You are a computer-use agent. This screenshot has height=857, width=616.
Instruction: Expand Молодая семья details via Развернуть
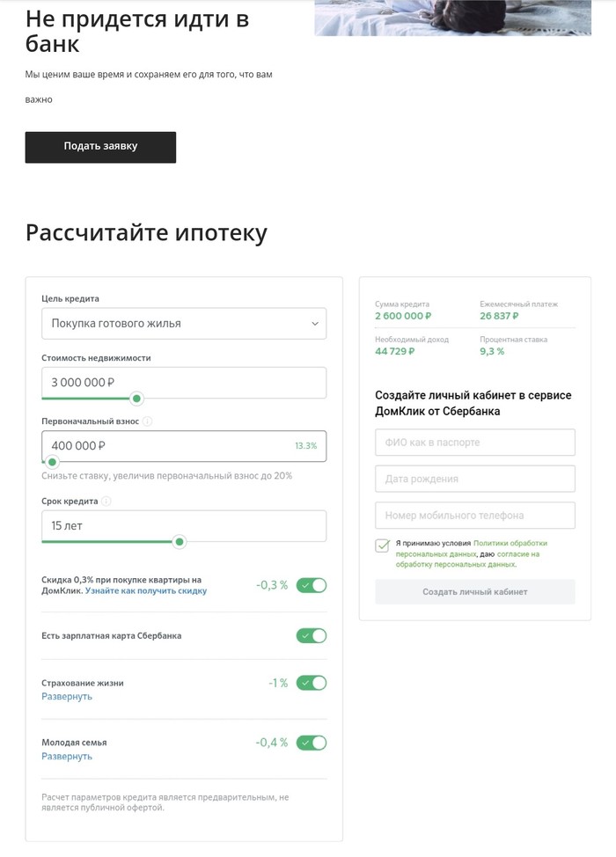coord(67,757)
